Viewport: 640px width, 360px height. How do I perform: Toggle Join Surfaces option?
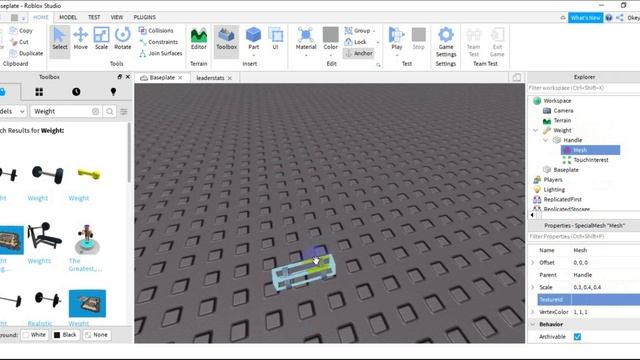pyautogui.click(x=160, y=53)
